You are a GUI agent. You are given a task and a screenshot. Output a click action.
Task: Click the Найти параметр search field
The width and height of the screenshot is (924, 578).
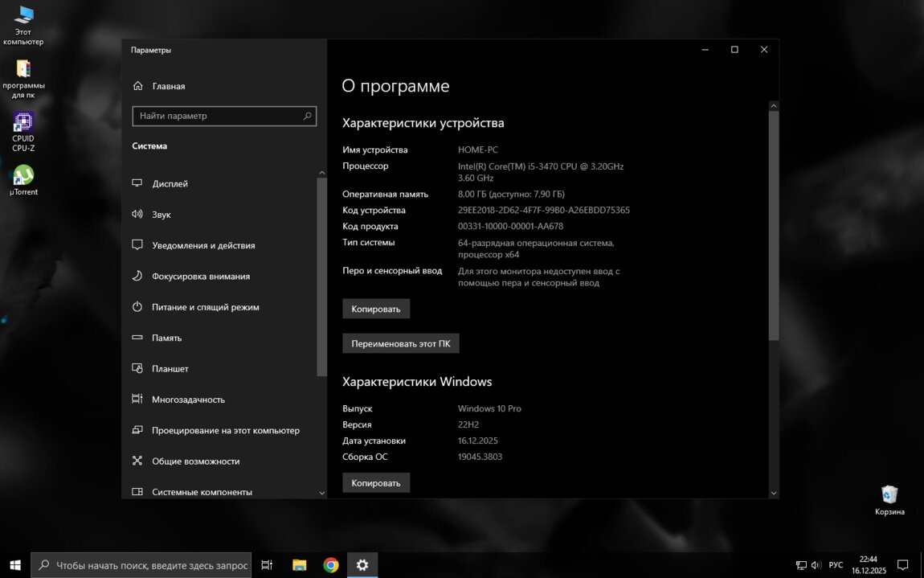pyautogui.click(x=217, y=116)
